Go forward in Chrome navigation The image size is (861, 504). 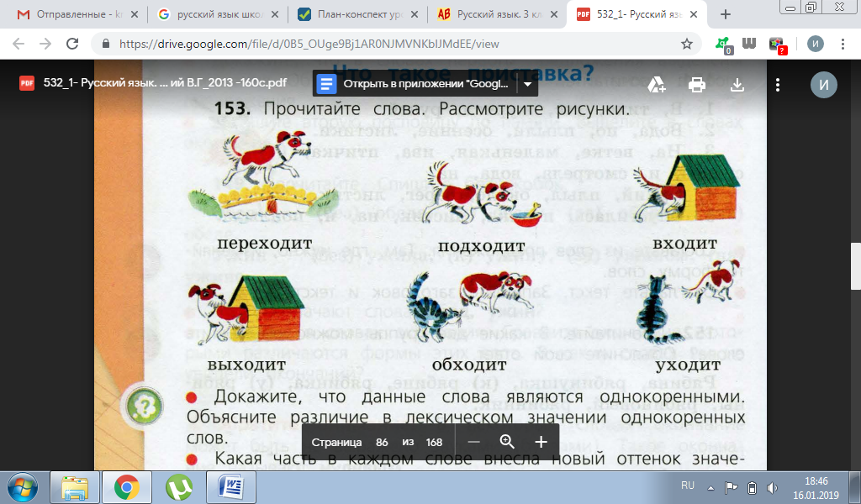point(45,44)
